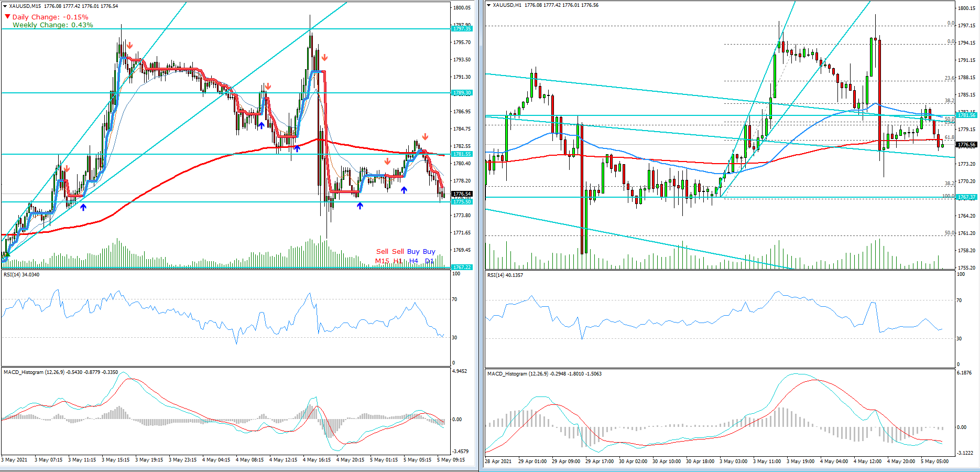Image resolution: width=980 pixels, height=472 pixels.
Task: Click the 61.8 Fibonacci level label on H1
Action: 949,137
